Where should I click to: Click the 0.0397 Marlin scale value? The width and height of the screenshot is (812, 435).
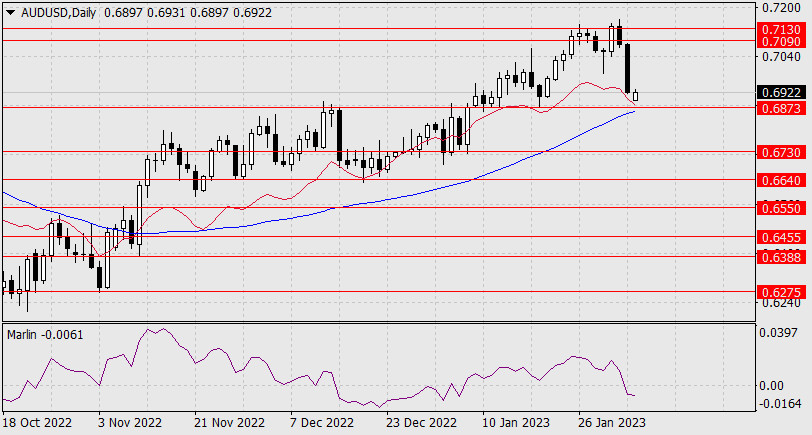coord(776,332)
